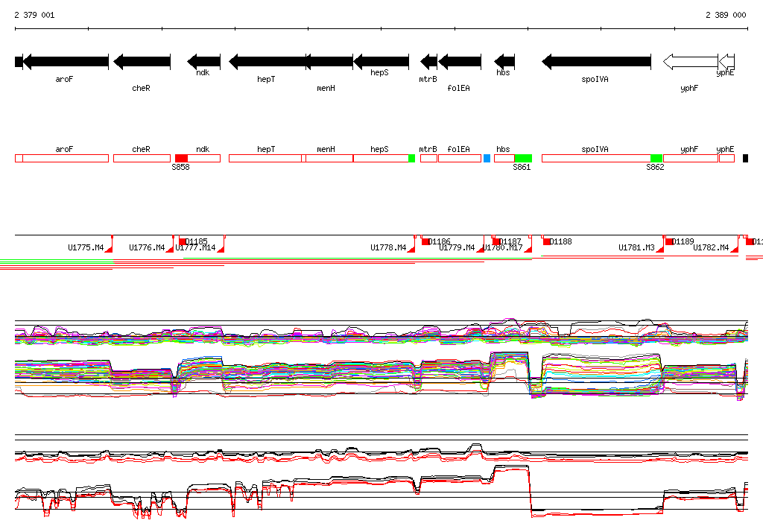This screenshot has width=763, height=532.
Task: Select the red-outlined yphF box
Action: coord(691,158)
